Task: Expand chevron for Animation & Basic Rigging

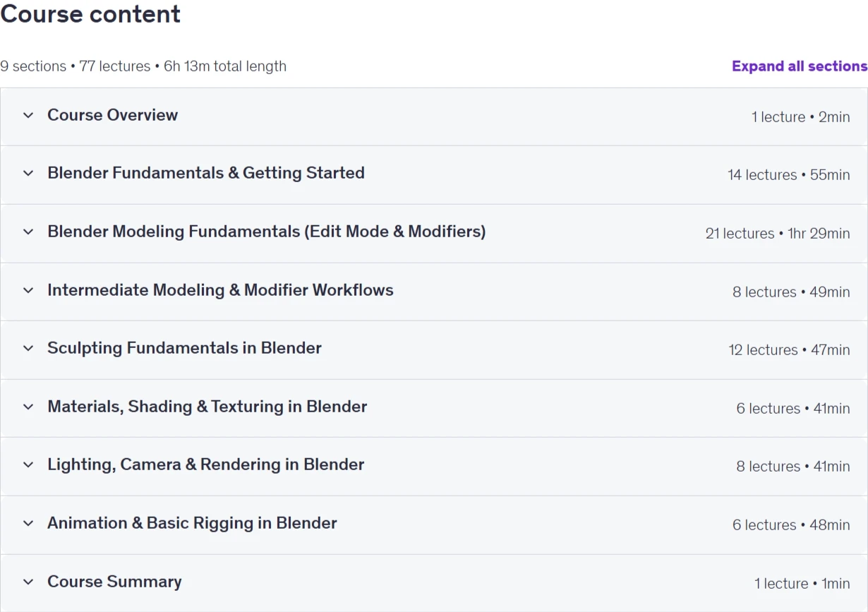Action: tap(28, 523)
